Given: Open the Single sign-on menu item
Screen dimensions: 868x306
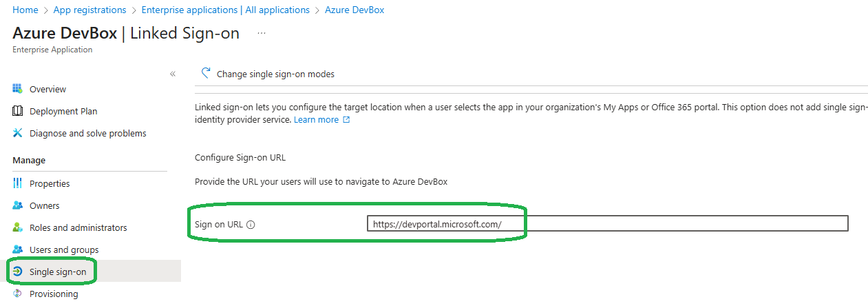Looking at the screenshot, I should click(58, 272).
